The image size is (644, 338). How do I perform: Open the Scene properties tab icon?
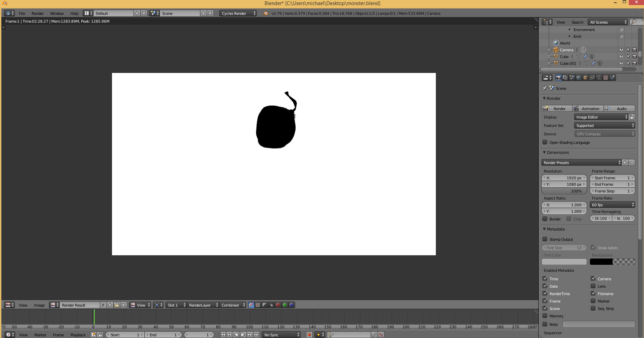572,78
